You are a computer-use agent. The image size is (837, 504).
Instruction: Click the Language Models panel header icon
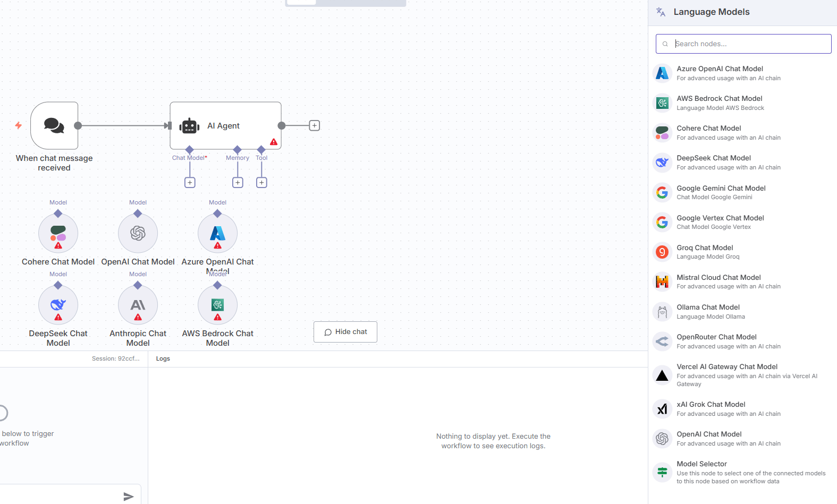click(661, 12)
